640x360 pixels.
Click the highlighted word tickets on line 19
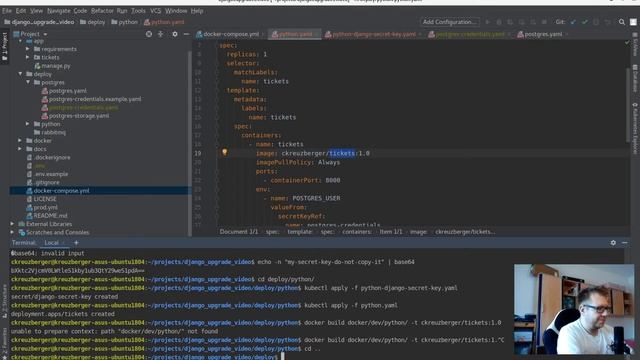[x=342, y=153]
